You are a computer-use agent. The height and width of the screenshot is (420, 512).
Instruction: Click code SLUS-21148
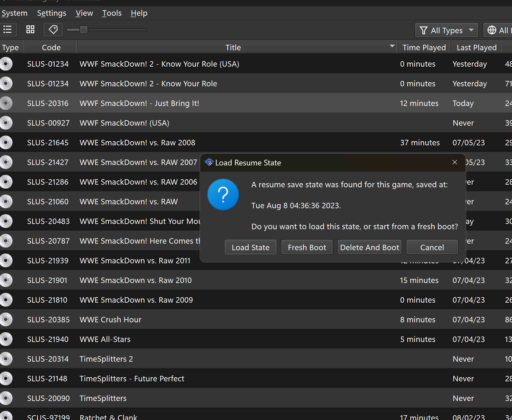47,378
